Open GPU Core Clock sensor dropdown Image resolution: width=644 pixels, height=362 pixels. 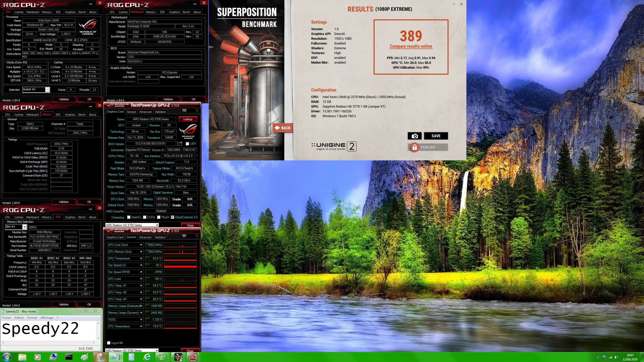[141, 245]
